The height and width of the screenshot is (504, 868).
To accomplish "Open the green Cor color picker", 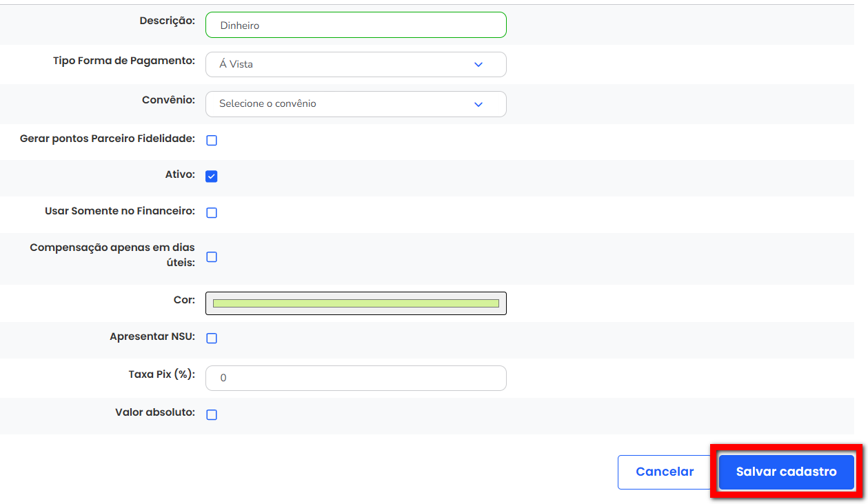I will 355,303.
